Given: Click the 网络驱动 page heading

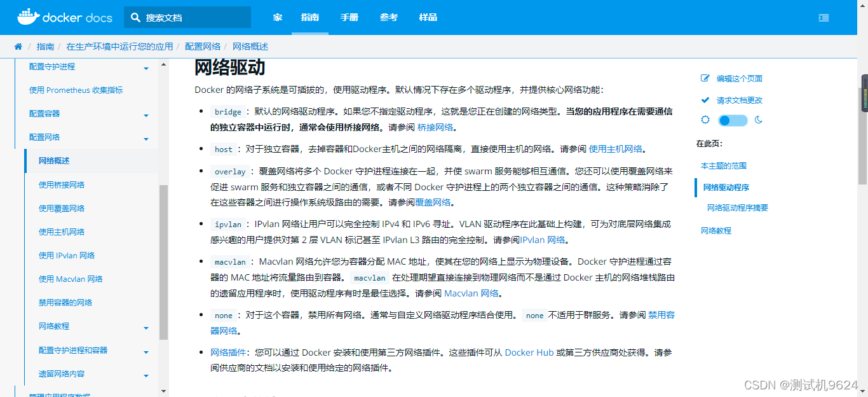Looking at the screenshot, I should [229, 67].
